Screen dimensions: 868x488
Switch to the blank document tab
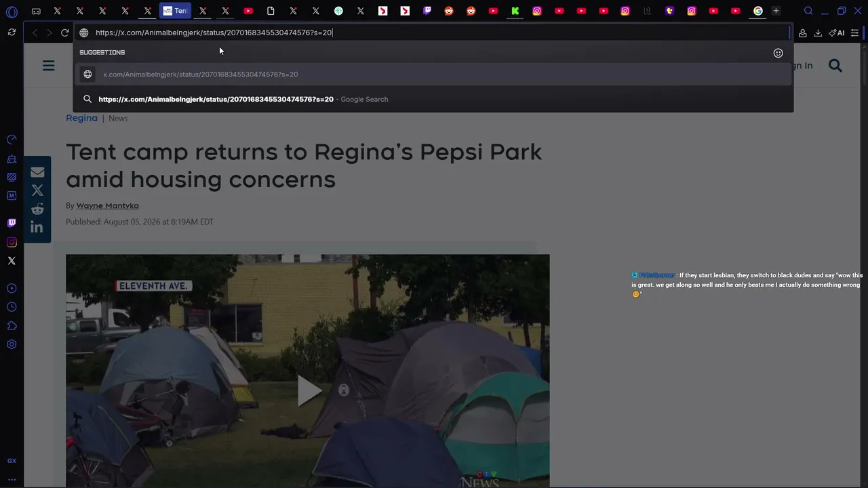271,11
